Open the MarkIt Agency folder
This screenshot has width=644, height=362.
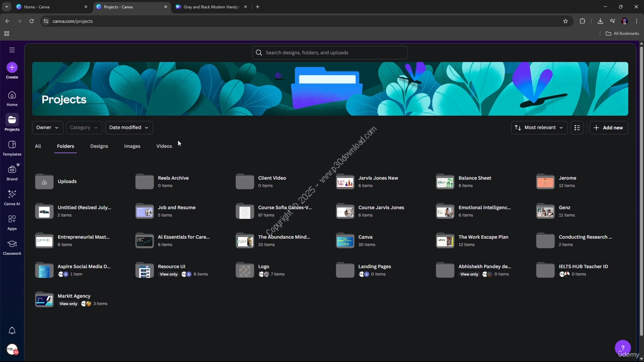[x=71, y=300]
